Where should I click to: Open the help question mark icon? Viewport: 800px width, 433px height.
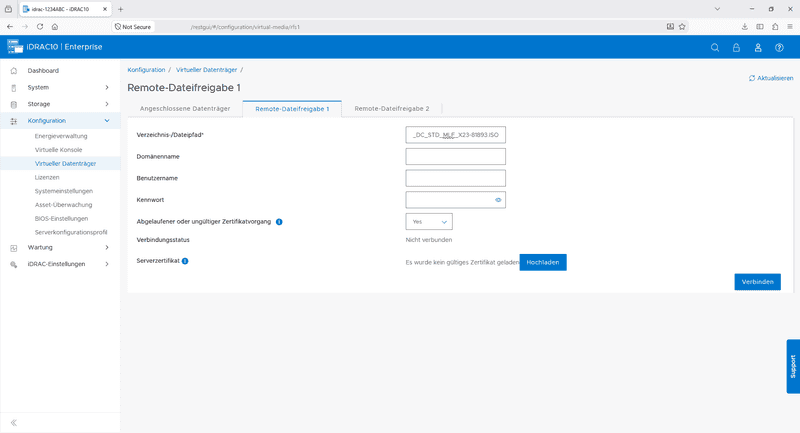779,47
